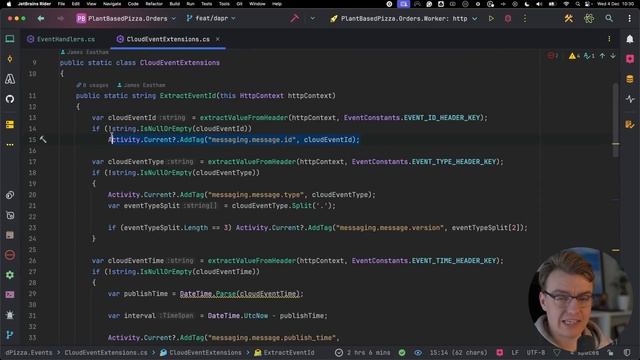Open the yellow structure tool window icon

(10, 124)
